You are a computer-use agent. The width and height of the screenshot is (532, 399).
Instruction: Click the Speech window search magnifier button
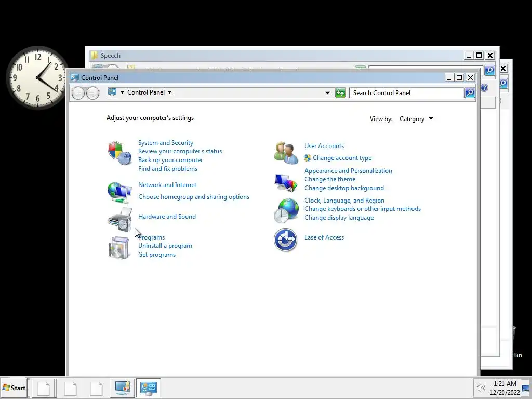click(x=489, y=70)
